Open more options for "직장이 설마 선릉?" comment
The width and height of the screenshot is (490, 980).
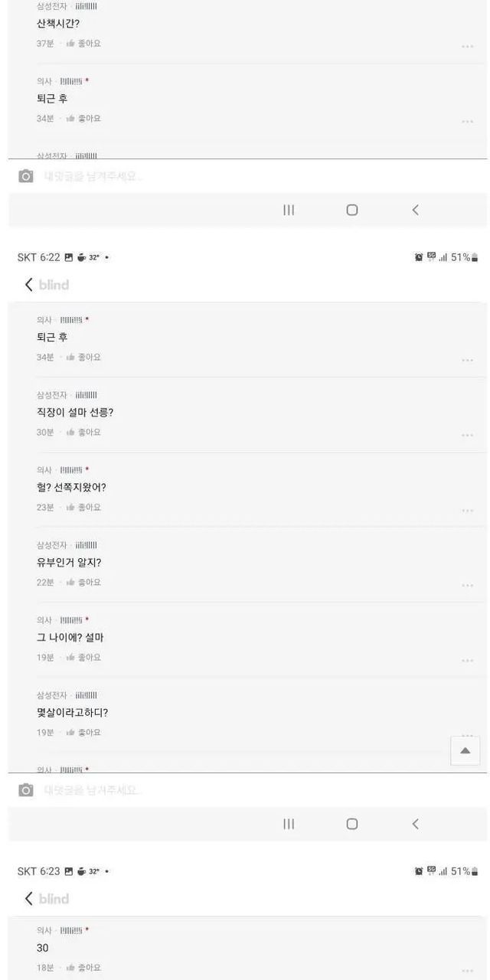[x=467, y=436]
